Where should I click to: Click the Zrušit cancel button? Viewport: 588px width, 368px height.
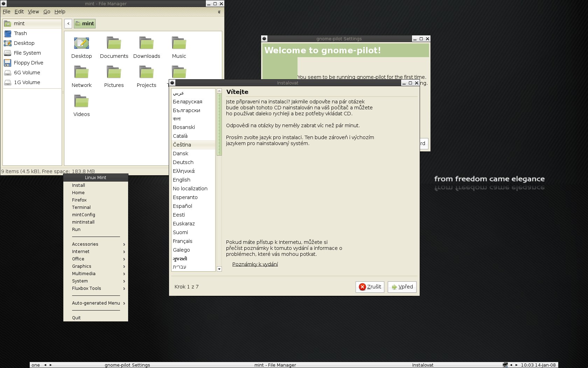point(370,287)
